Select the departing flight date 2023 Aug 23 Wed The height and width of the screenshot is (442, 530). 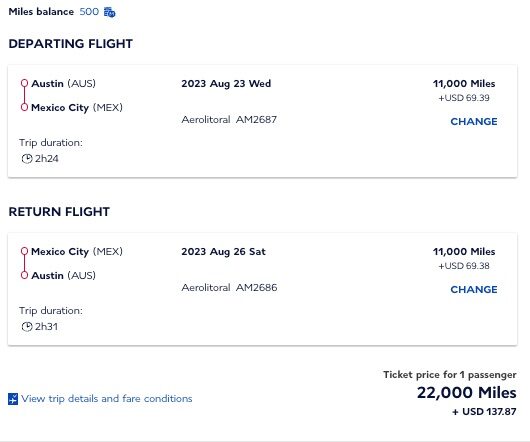226,83
